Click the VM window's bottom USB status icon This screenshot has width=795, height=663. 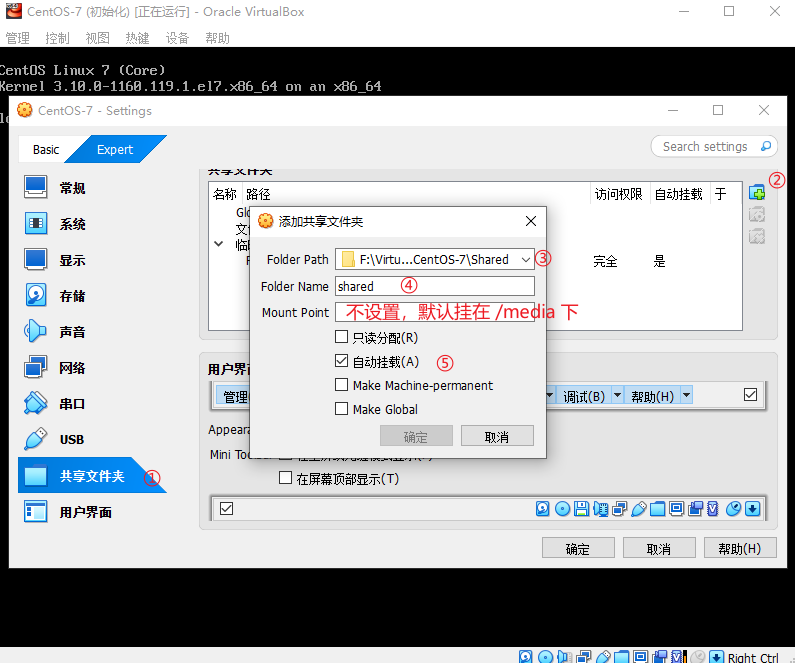(x=603, y=657)
